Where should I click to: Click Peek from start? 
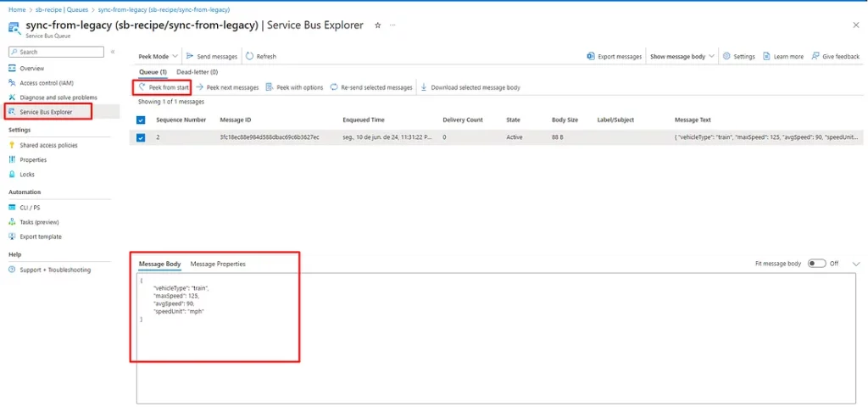164,87
